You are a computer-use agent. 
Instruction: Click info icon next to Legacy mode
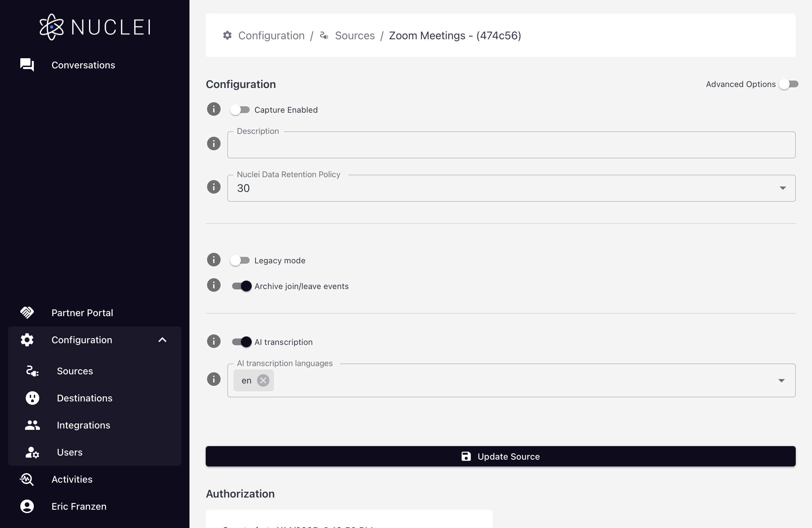213,260
